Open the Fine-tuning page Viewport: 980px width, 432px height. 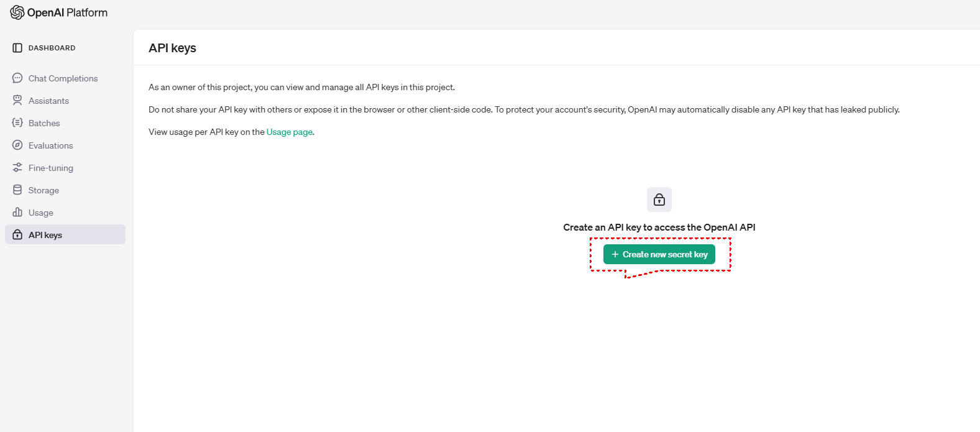65,168
